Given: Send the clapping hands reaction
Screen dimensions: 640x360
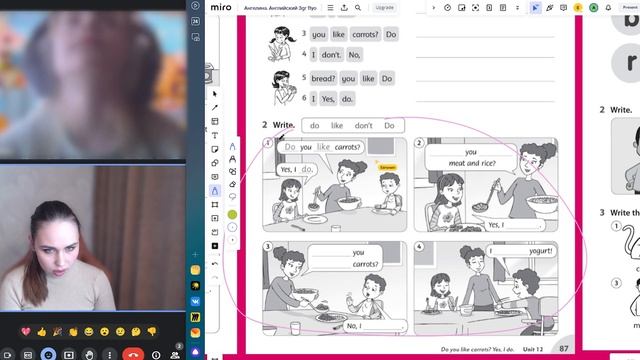Looking at the screenshot, I should click(x=73, y=331).
